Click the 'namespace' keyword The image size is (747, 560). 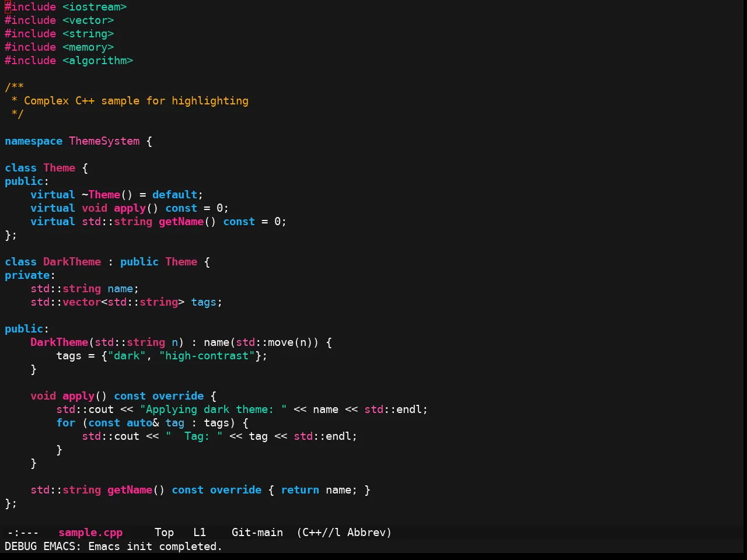coord(34,141)
